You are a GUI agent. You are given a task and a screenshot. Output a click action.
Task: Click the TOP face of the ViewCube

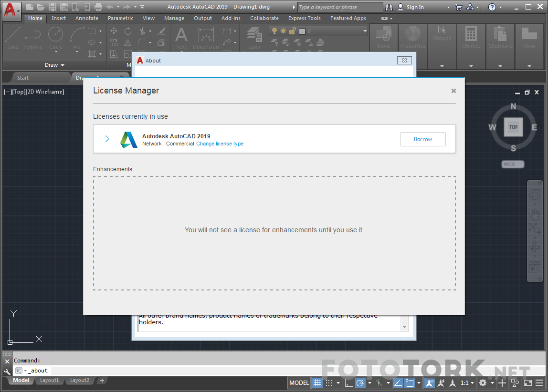pyautogui.click(x=514, y=127)
